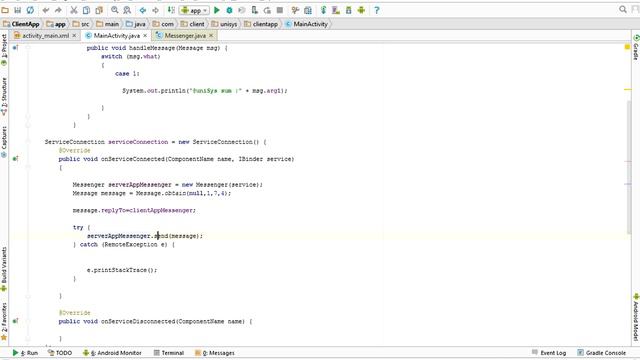Screen dimensions: 640x360
Task: Select the app module breadcrumb
Action: (x=56, y=24)
